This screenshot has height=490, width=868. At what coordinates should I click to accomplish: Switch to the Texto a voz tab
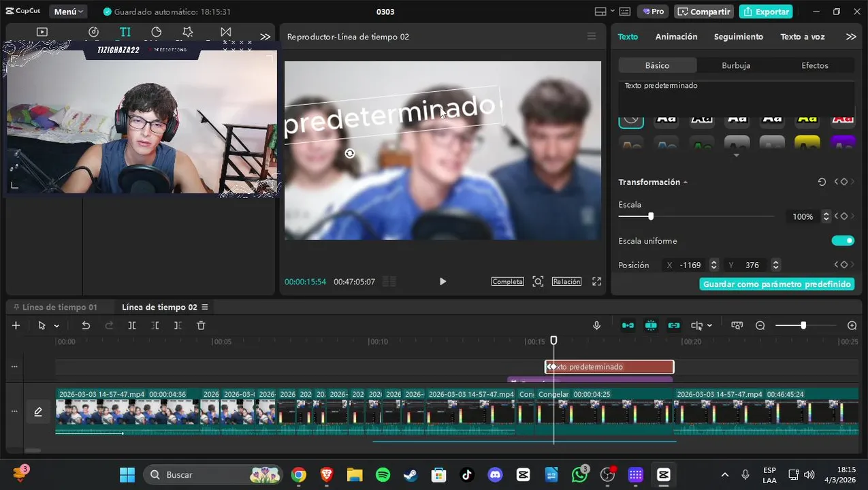(x=803, y=37)
